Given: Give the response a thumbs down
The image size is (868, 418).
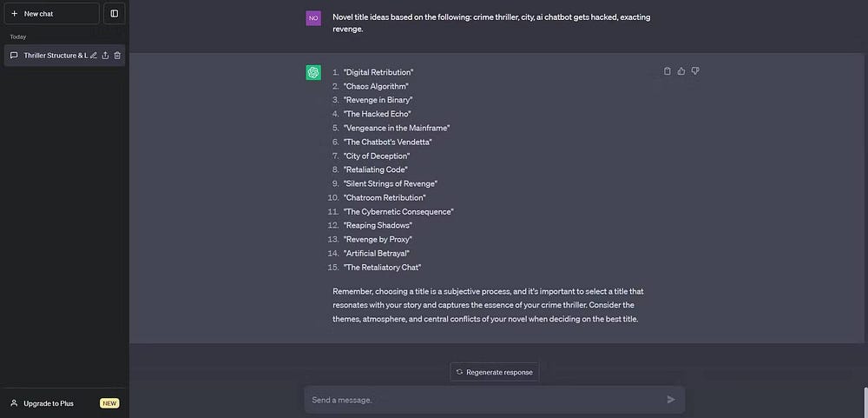Looking at the screenshot, I should pyautogui.click(x=695, y=71).
